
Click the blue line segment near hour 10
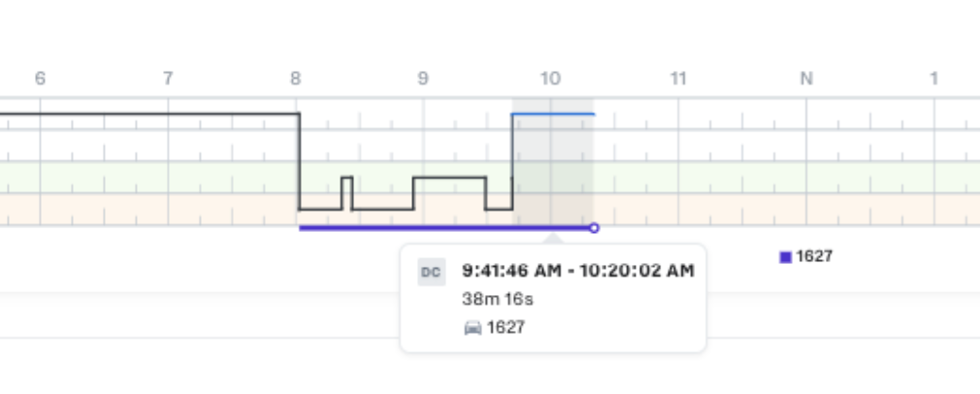(552, 114)
